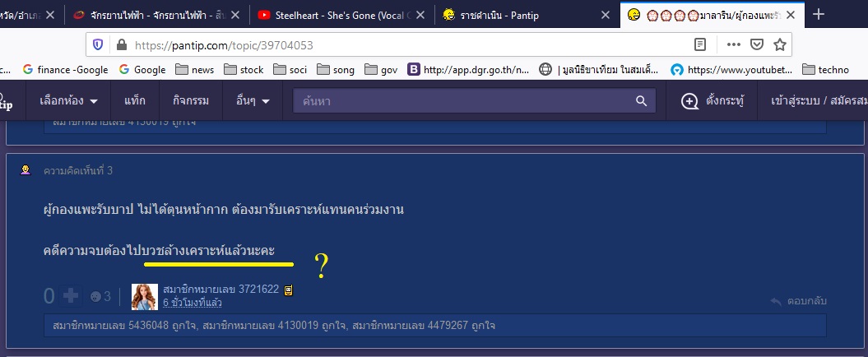Viewport: 868px width, 357px height.
Task: Click สมาชิกหมายเลข 4479267 ถูกใจ in like list
Action: tap(424, 326)
